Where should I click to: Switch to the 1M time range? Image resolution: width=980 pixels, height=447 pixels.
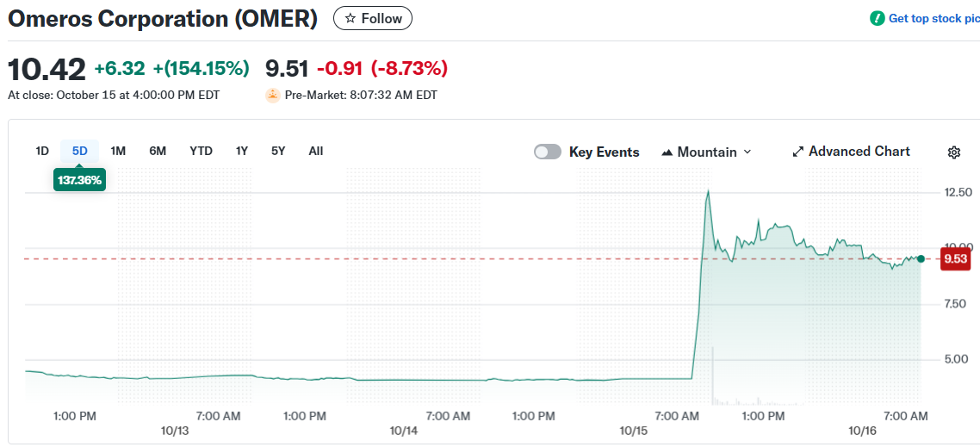(118, 151)
